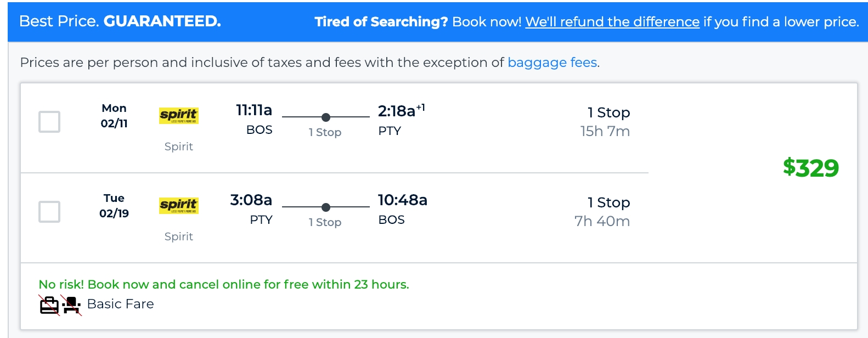Click the Best Price Guaranteed banner heading

tap(120, 21)
